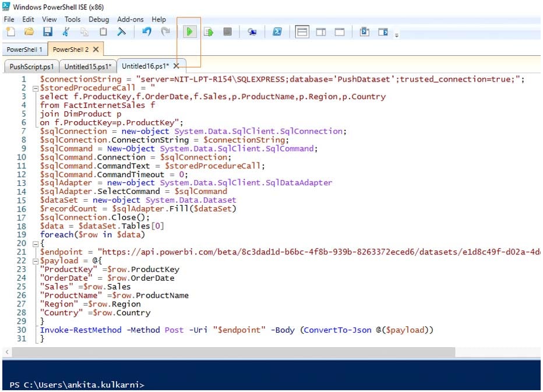Clear the console pane

pyautogui.click(x=122, y=32)
